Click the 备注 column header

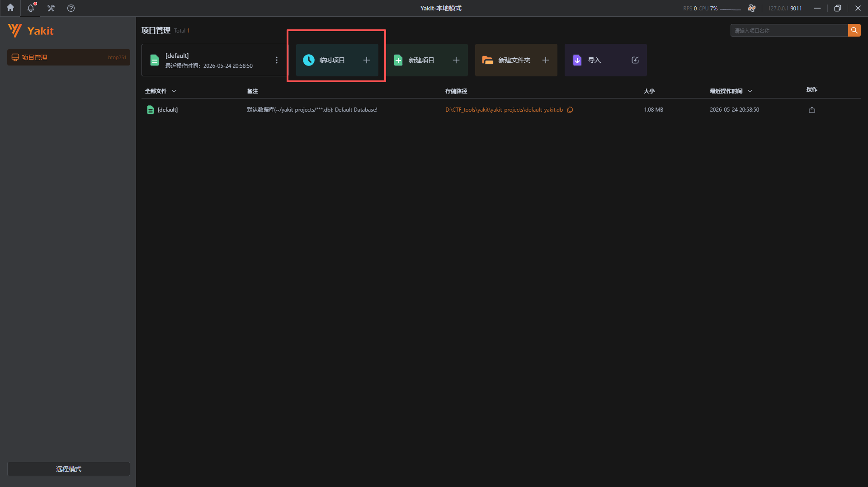pyautogui.click(x=252, y=91)
